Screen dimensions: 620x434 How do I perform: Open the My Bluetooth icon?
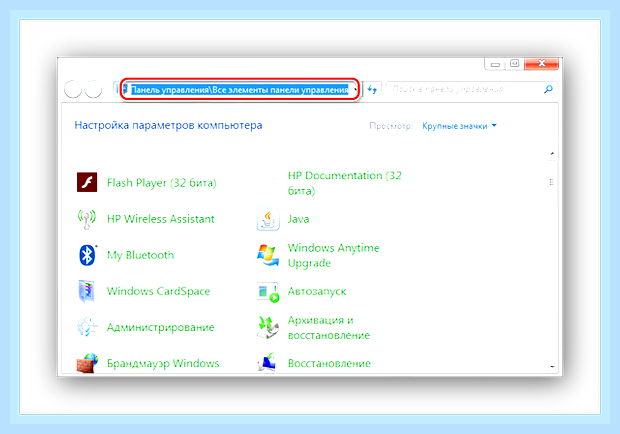(x=87, y=255)
